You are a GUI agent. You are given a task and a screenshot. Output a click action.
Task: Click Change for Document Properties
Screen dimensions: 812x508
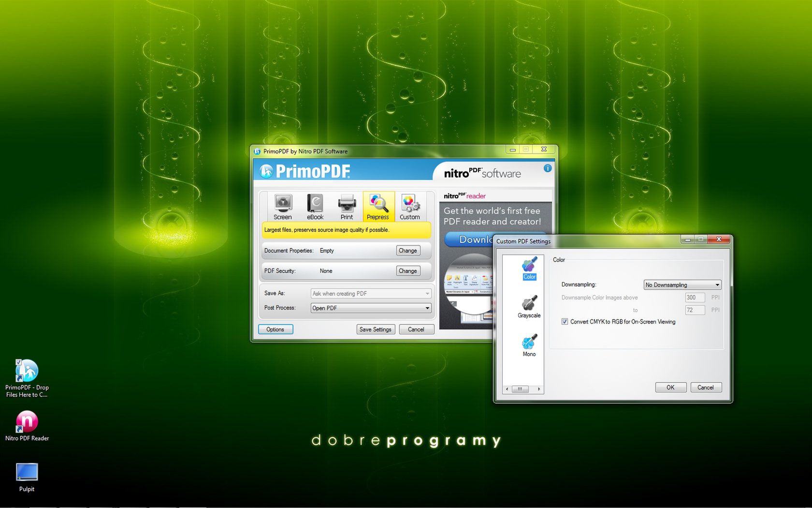408,251
